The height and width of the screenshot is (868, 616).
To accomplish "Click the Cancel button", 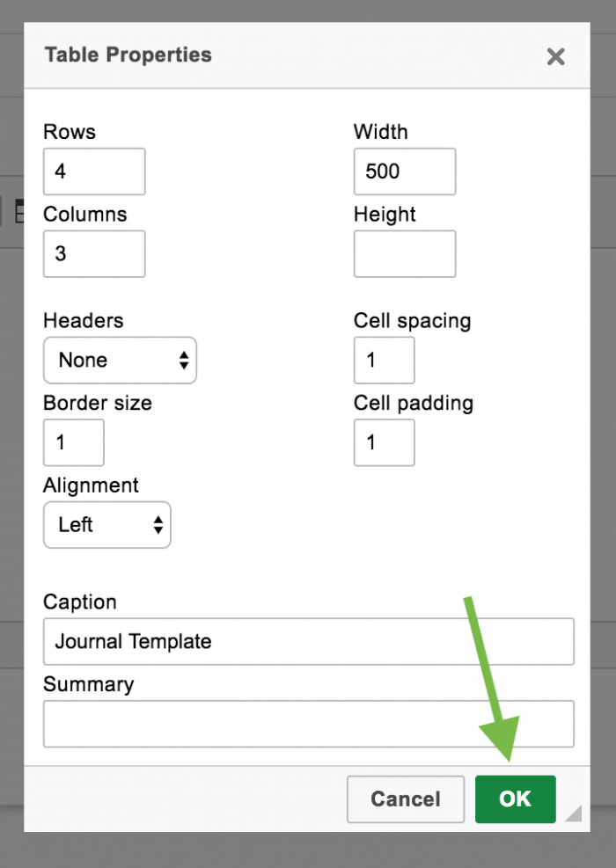I will click(x=406, y=799).
